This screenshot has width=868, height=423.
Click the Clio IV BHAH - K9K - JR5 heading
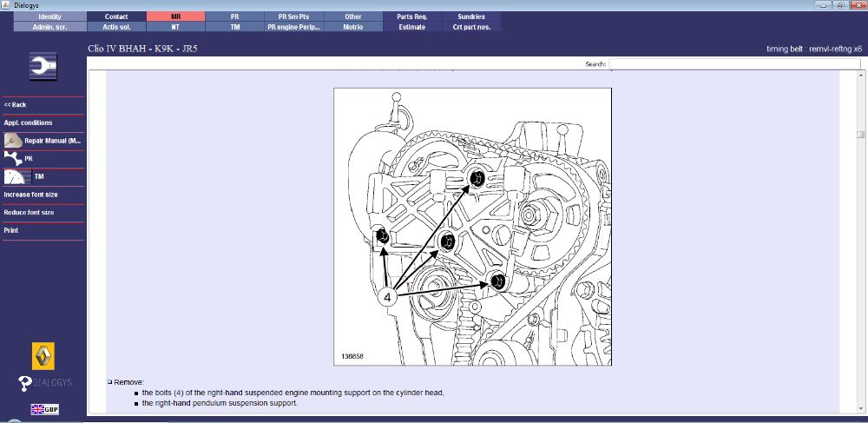[143, 49]
